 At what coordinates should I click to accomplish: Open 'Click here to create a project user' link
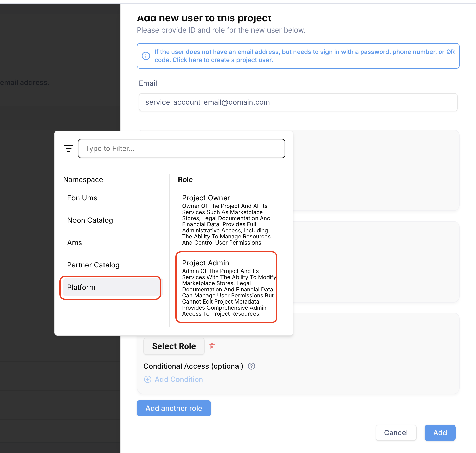(223, 60)
